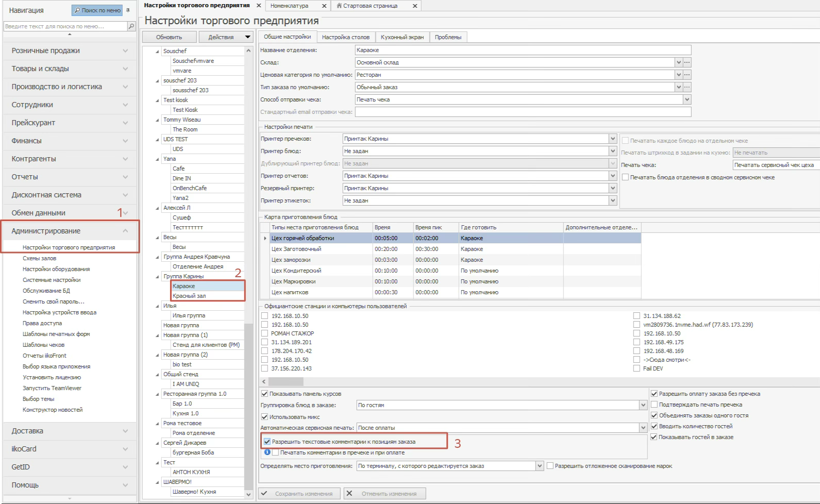
Task: Click the magnifier icon beside menu search field
Action: pyautogui.click(x=131, y=26)
